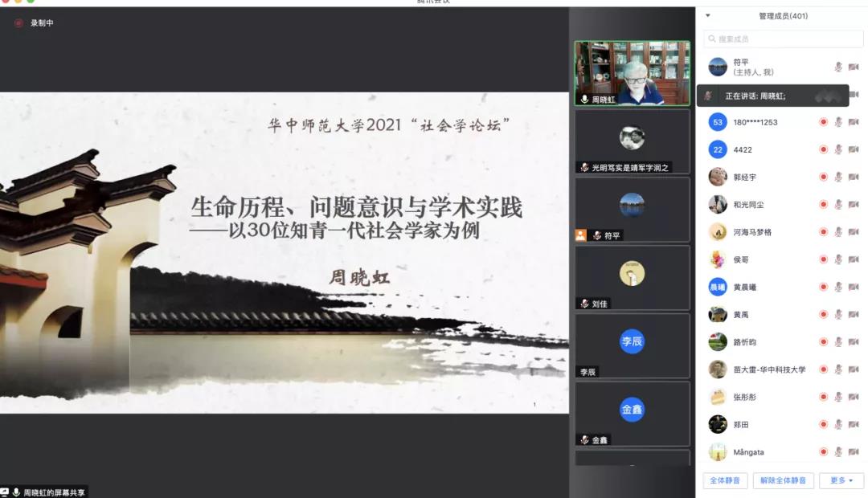
Task: Click the record icon for 4422
Action: (823, 149)
